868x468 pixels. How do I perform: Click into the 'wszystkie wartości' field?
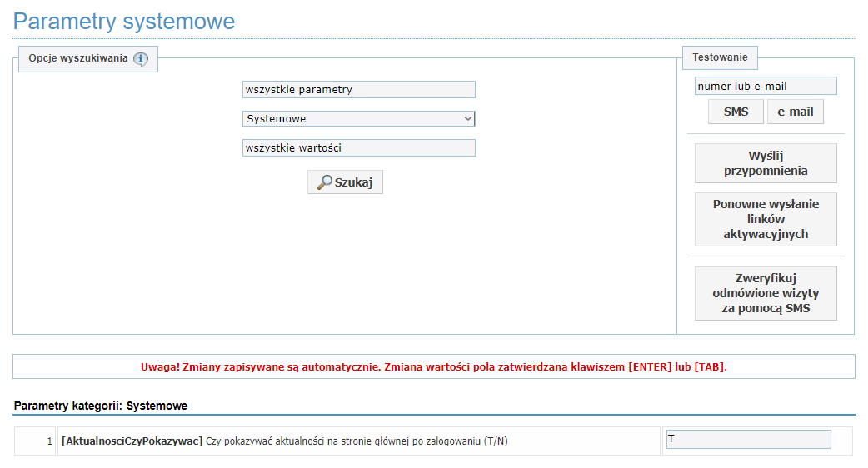point(358,148)
